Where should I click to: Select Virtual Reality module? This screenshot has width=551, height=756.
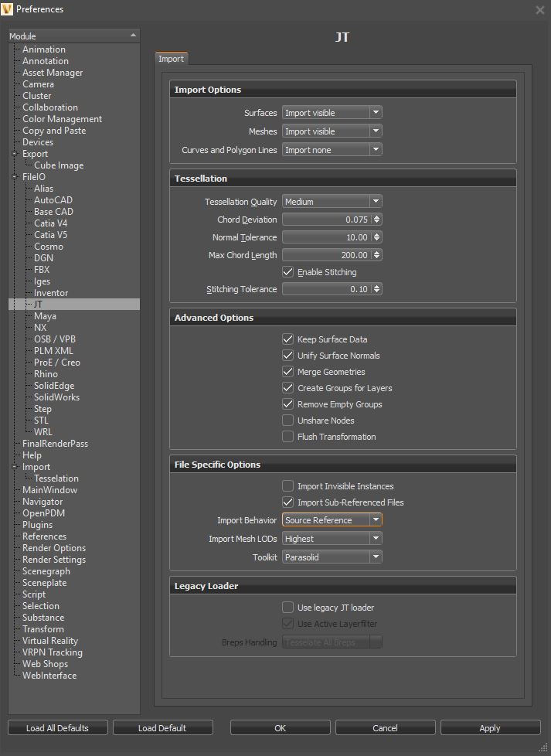click(x=50, y=641)
